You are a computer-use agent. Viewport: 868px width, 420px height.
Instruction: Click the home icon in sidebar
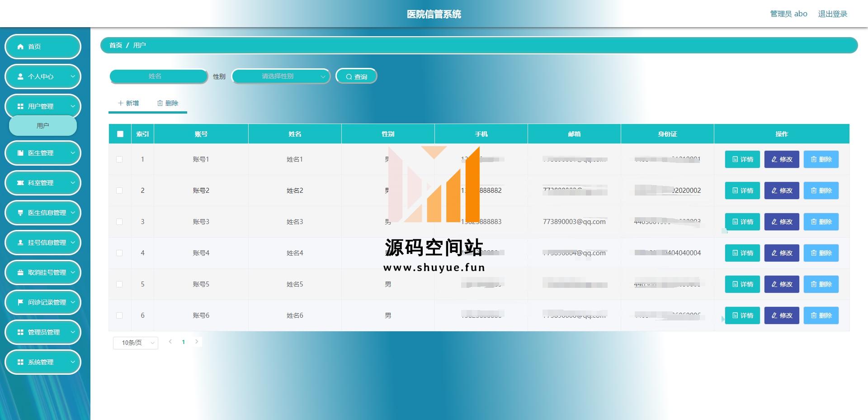(x=20, y=47)
